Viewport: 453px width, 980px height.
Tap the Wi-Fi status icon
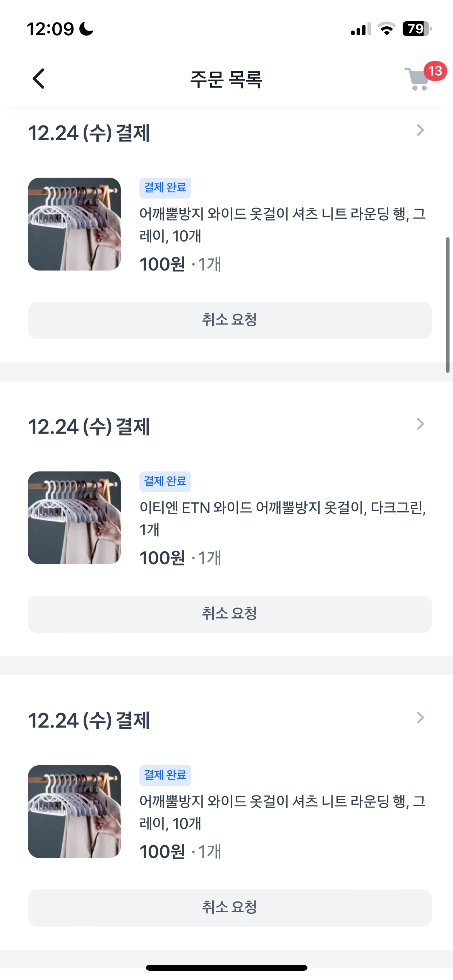coord(386,29)
